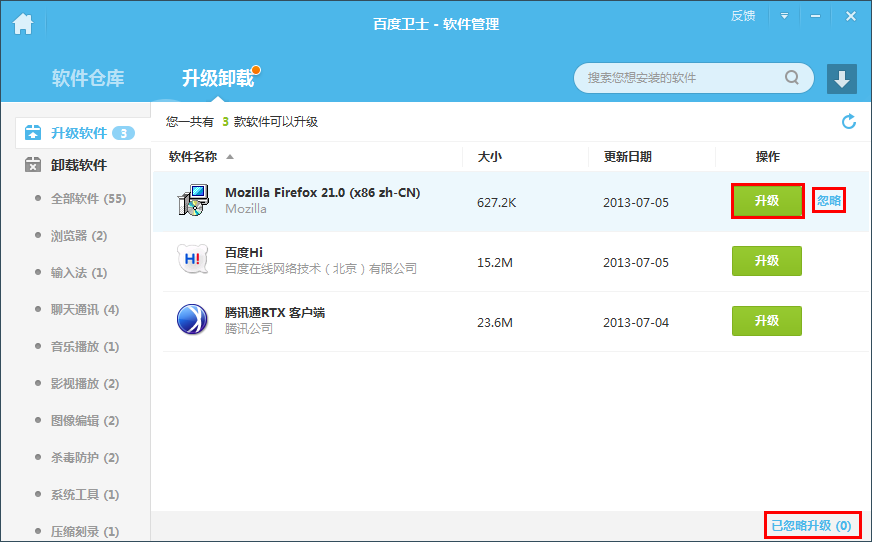Viewport: 872px width, 542px height.
Task: Show 系统工具 (1) category
Action: pyautogui.click(x=85, y=494)
